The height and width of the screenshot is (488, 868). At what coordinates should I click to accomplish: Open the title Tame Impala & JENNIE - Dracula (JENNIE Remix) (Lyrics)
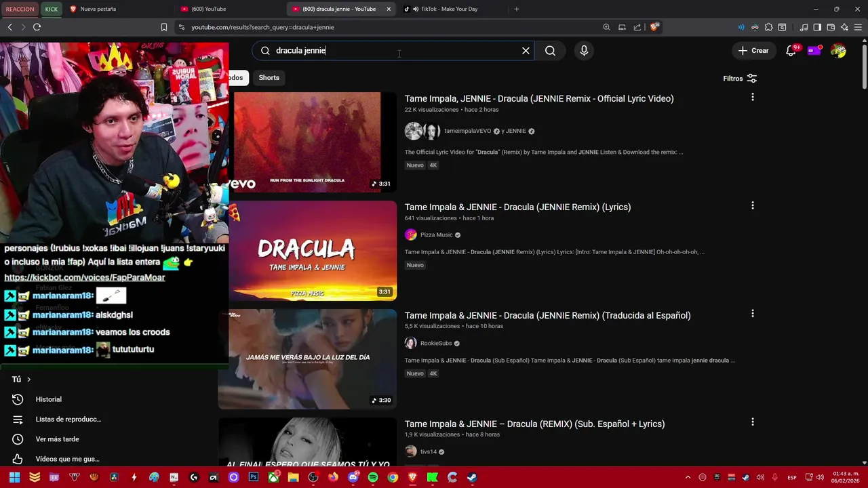(517, 207)
